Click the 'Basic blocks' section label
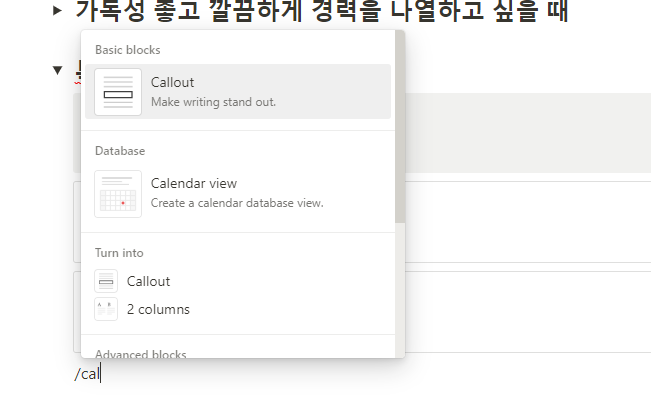651x418 pixels. point(127,50)
